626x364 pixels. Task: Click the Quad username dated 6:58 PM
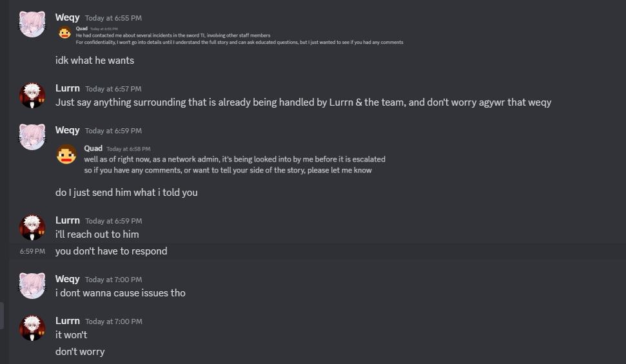point(93,148)
